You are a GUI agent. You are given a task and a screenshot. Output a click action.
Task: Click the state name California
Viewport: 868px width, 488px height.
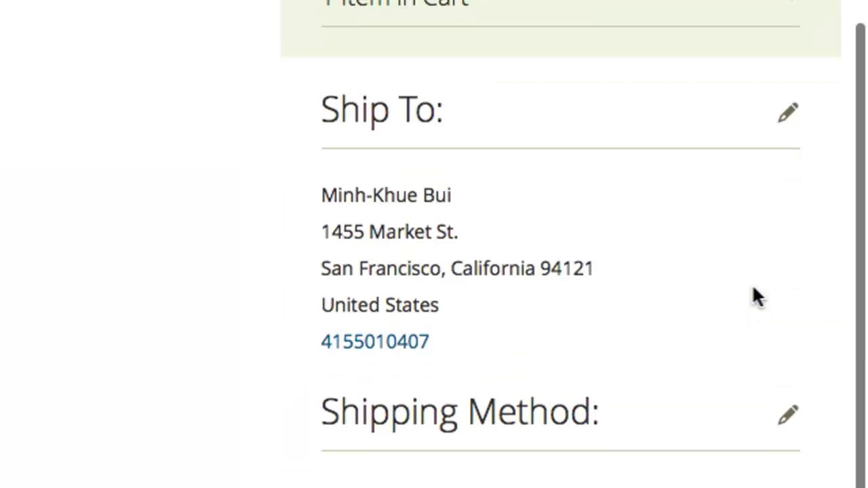tap(493, 268)
